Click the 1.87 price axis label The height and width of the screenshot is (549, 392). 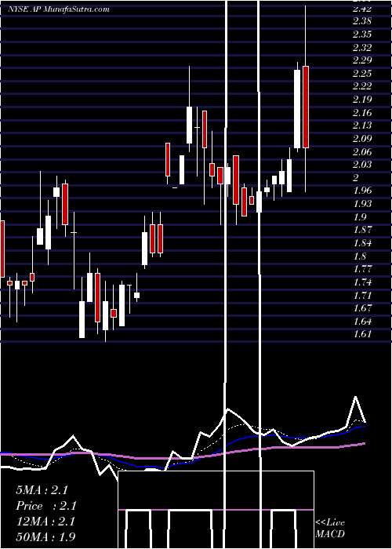coord(362,230)
